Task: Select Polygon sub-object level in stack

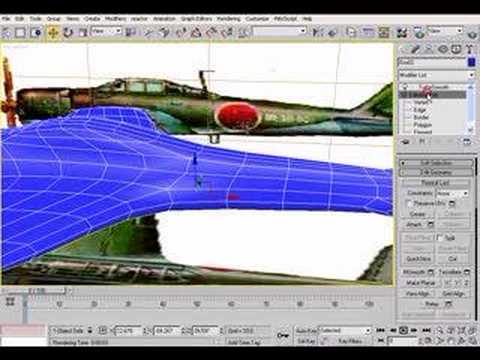Action: tap(422, 125)
